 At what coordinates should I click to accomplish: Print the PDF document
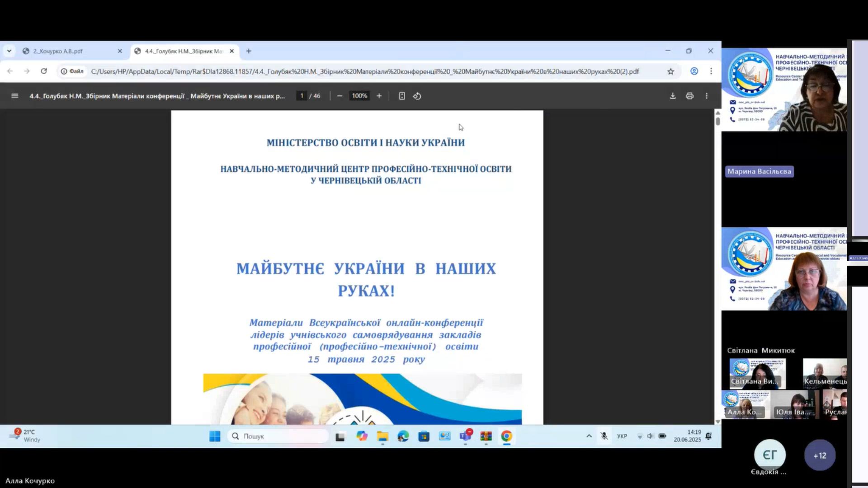[x=689, y=96]
